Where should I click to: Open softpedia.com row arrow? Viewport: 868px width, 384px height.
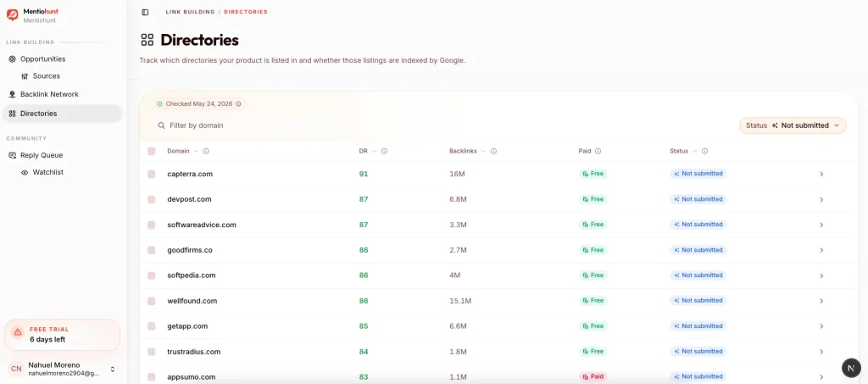pos(821,275)
